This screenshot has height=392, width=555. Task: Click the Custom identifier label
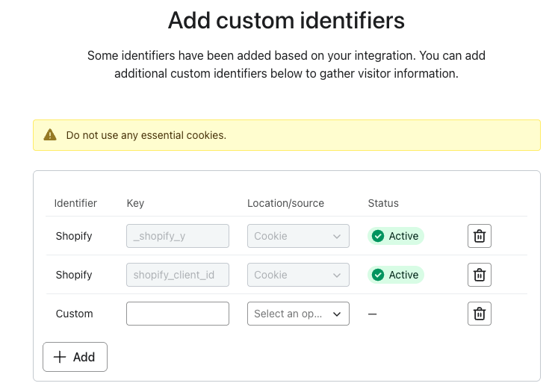[75, 314]
